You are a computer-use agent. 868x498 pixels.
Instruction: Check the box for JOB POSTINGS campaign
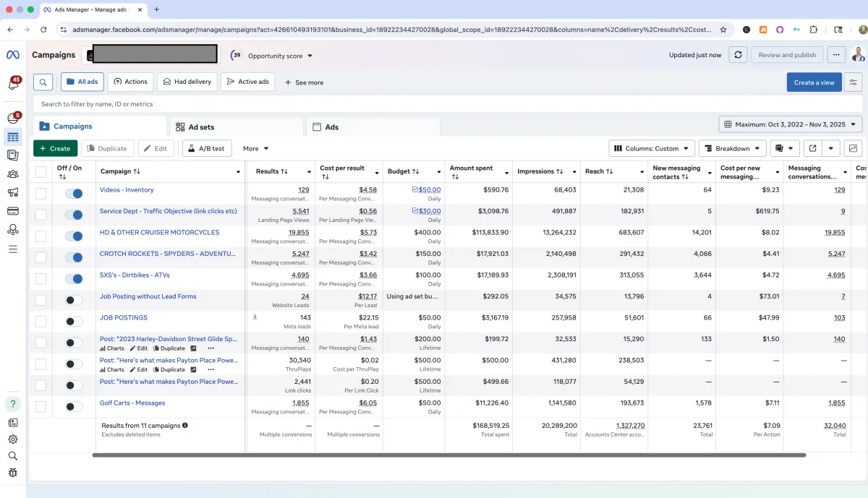pos(41,321)
